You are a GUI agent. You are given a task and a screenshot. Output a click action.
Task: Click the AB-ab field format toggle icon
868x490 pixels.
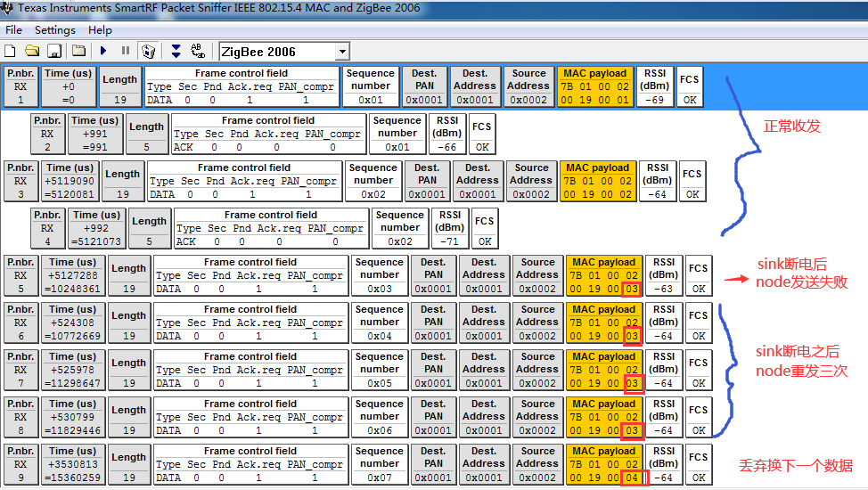pyautogui.click(x=198, y=52)
